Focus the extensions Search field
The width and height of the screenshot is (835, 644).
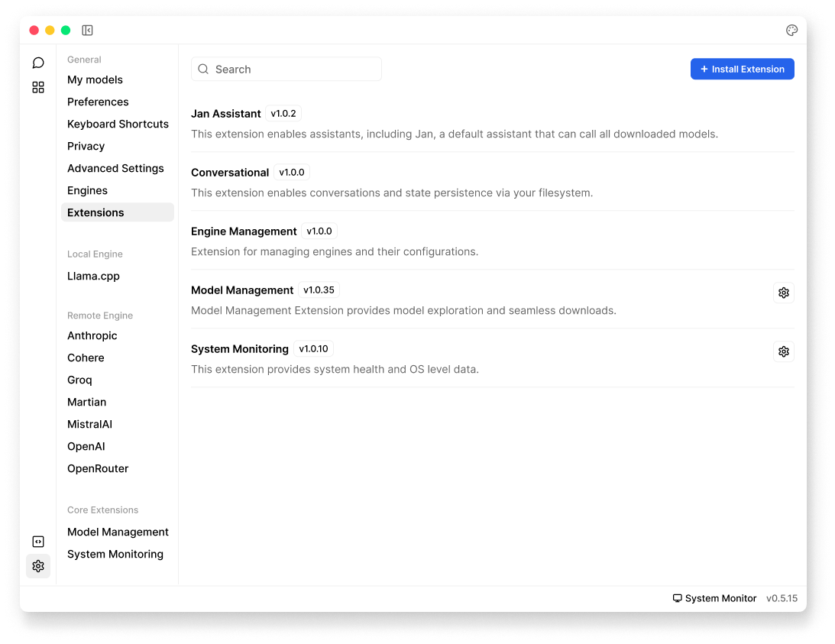[286, 69]
